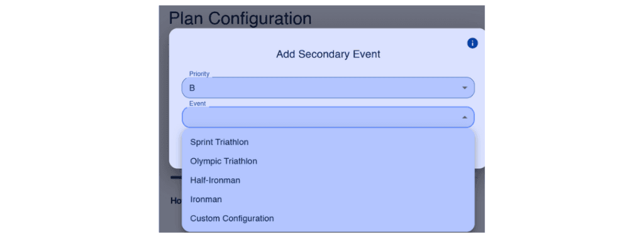This screenshot has width=644, height=238.
Task: Click empty space beside the Add Secondary Event title
Action: tap(423, 54)
